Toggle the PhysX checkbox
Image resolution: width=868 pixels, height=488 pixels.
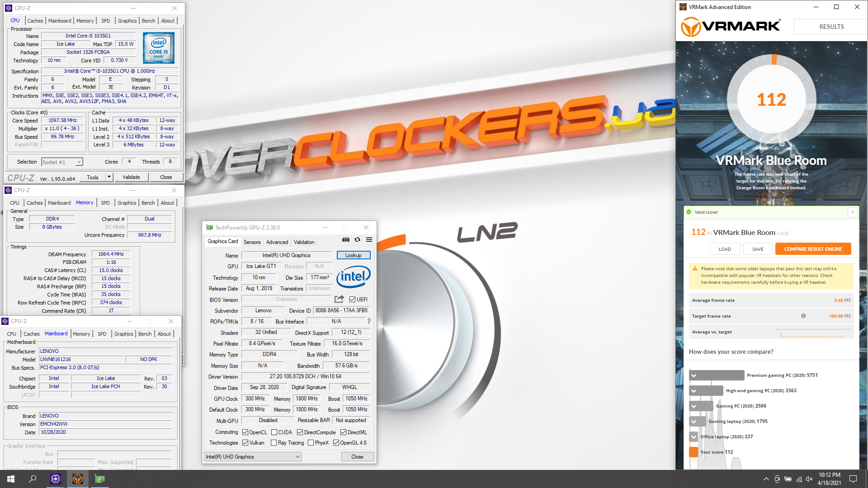point(311,443)
